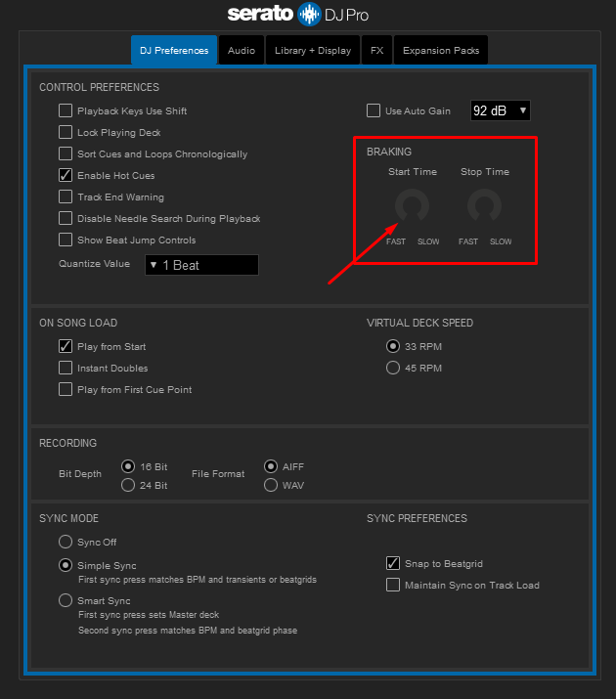
Task: Click the ON SONG LOAD heading
Action: 78,323
